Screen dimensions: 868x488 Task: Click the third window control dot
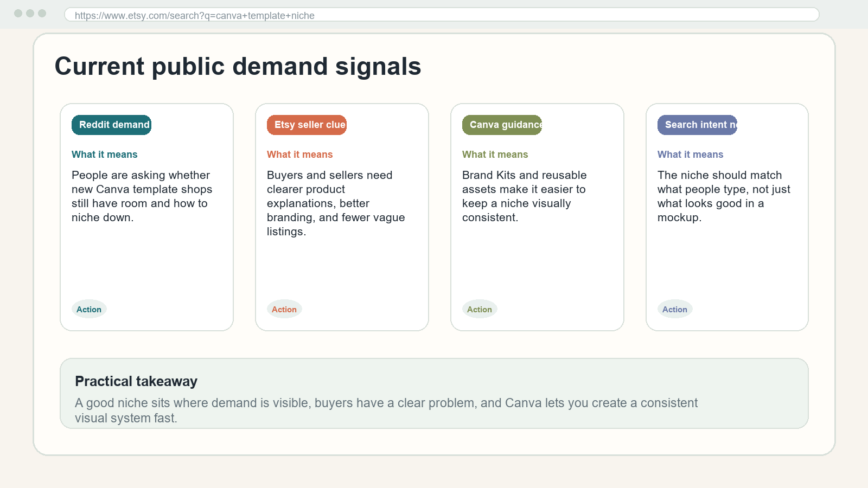point(42,13)
